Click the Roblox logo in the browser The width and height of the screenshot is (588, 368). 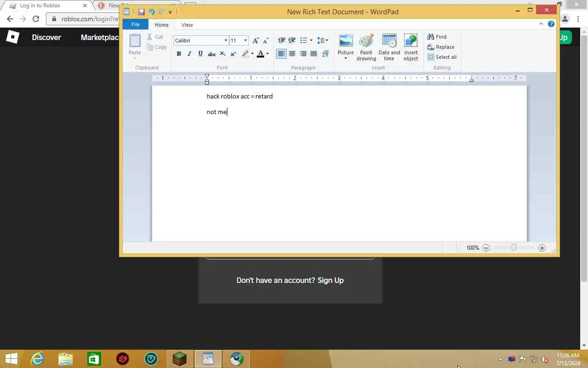(x=12, y=37)
